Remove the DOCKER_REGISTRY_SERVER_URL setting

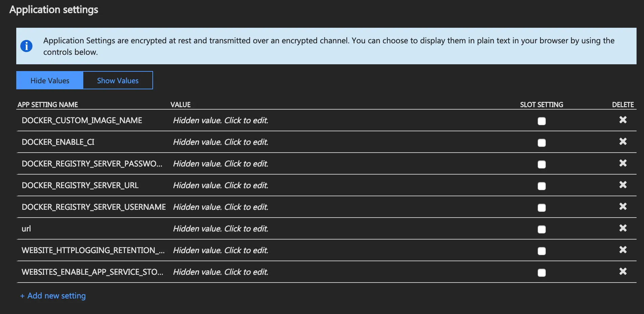coord(623,185)
